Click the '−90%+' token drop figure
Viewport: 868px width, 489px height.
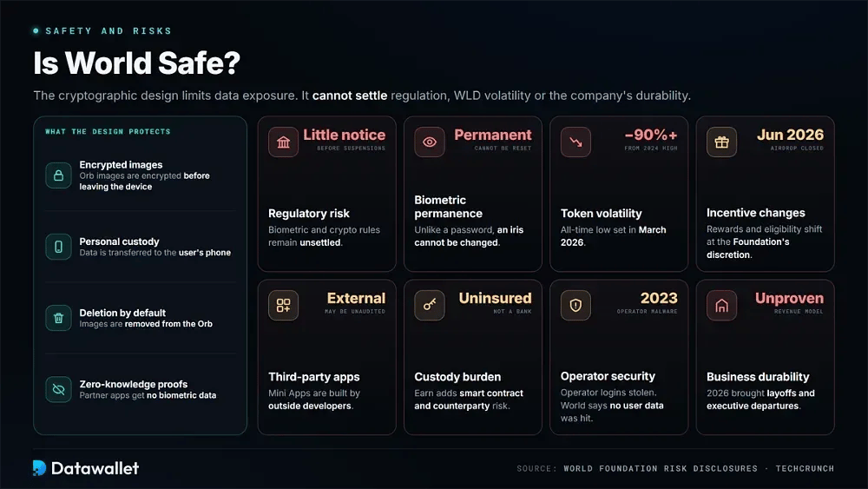[651, 135]
